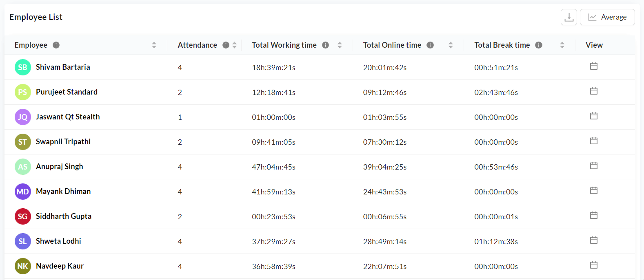Open calendar view for Shweta Lodhi
644x280 pixels.
click(x=594, y=240)
